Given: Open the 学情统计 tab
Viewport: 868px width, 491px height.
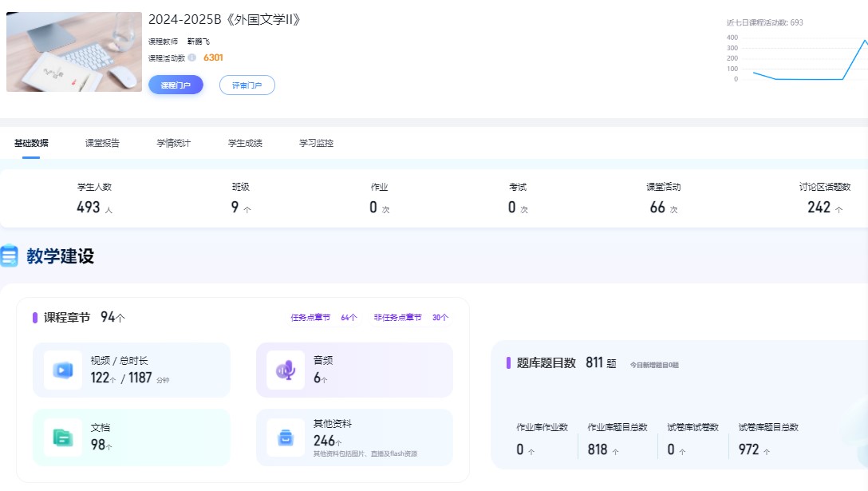Looking at the screenshot, I should pos(173,143).
